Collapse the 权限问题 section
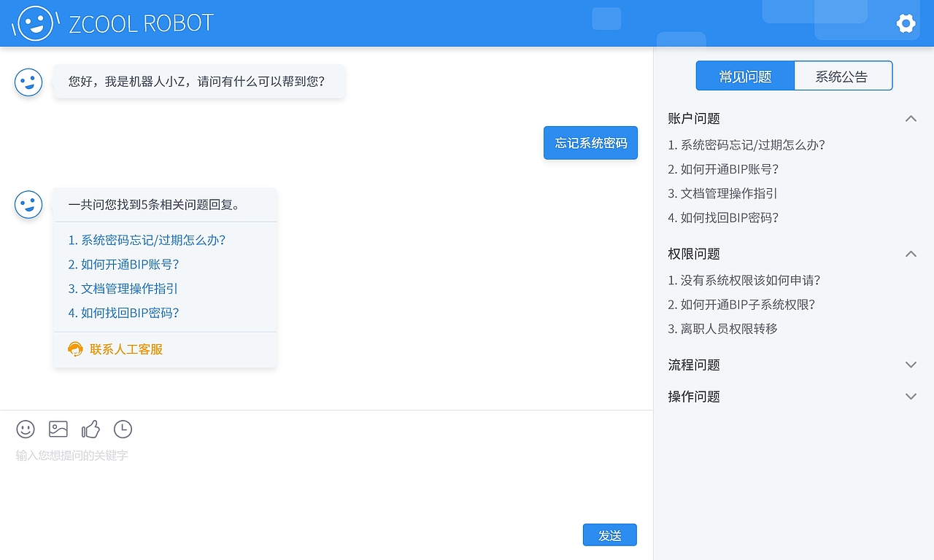The width and height of the screenshot is (934, 560). [911, 254]
